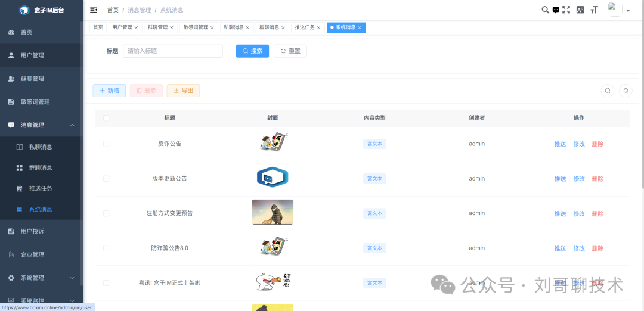Click 推送 for 防诈骗公告8.0
Image resolution: width=644 pixels, height=311 pixels.
coord(560,248)
